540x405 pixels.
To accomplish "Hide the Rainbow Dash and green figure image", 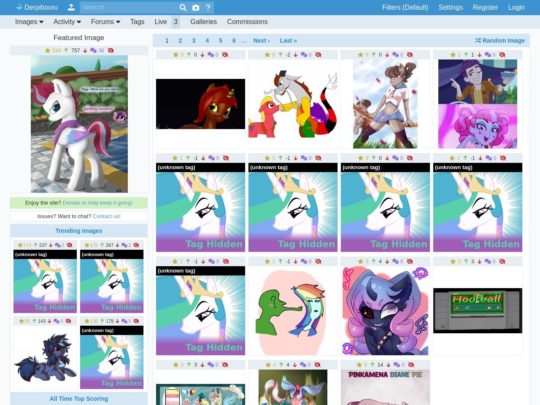I will (x=318, y=261).
